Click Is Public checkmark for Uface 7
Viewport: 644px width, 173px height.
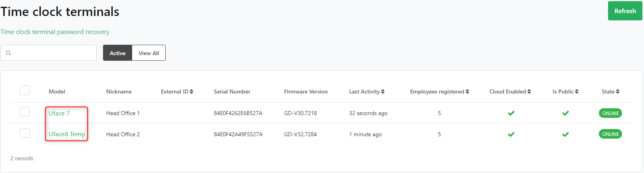point(565,113)
